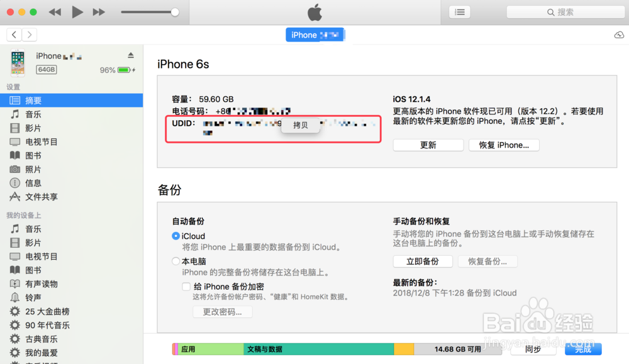Click the 拷贝 popup menu item
This screenshot has height=364, width=629.
click(x=301, y=125)
